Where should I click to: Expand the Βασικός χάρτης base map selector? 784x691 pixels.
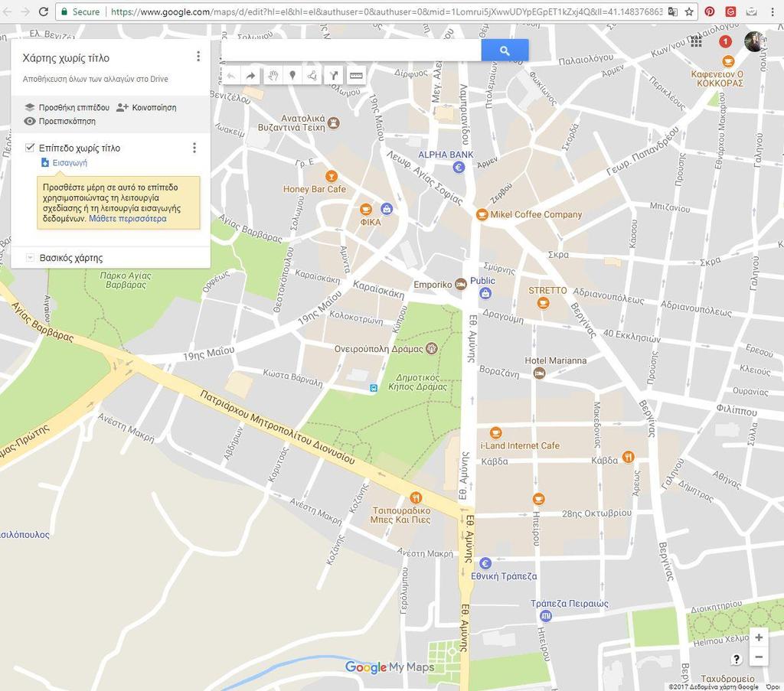[30, 258]
